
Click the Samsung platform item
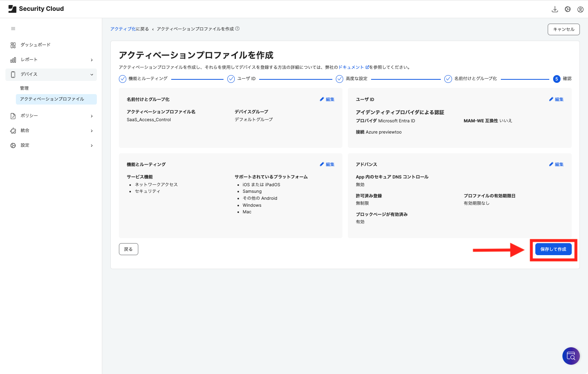pyautogui.click(x=252, y=191)
